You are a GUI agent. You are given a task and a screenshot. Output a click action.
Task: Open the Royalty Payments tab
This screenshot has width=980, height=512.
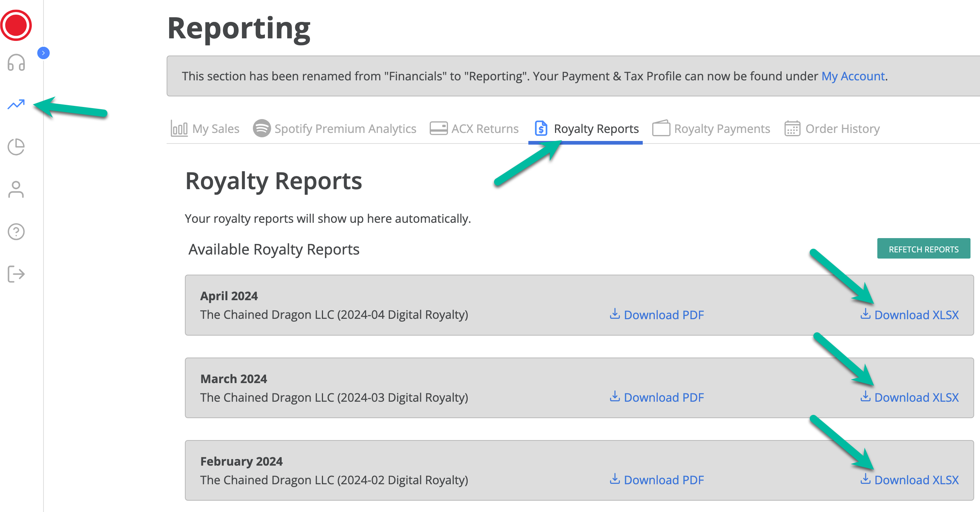[711, 129]
